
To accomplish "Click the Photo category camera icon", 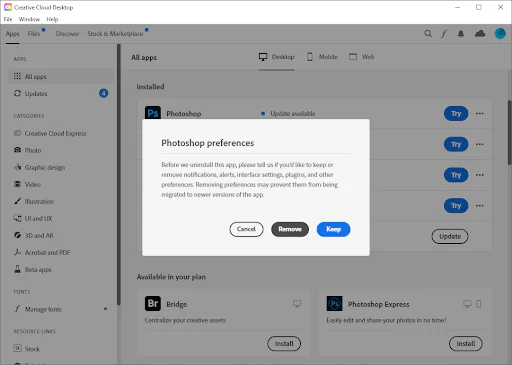I will tap(17, 150).
